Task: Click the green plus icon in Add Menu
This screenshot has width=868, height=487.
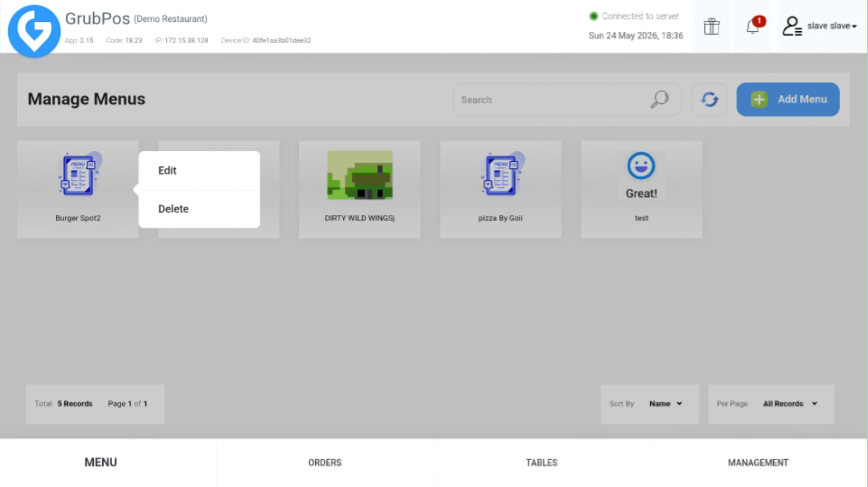Action: [759, 99]
